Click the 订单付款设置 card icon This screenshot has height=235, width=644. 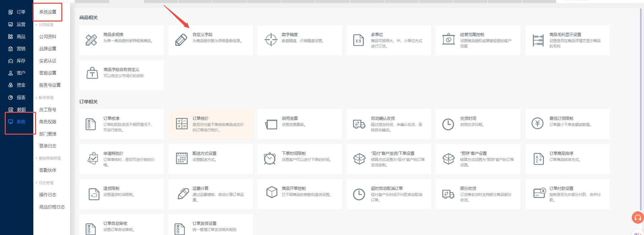point(539,193)
